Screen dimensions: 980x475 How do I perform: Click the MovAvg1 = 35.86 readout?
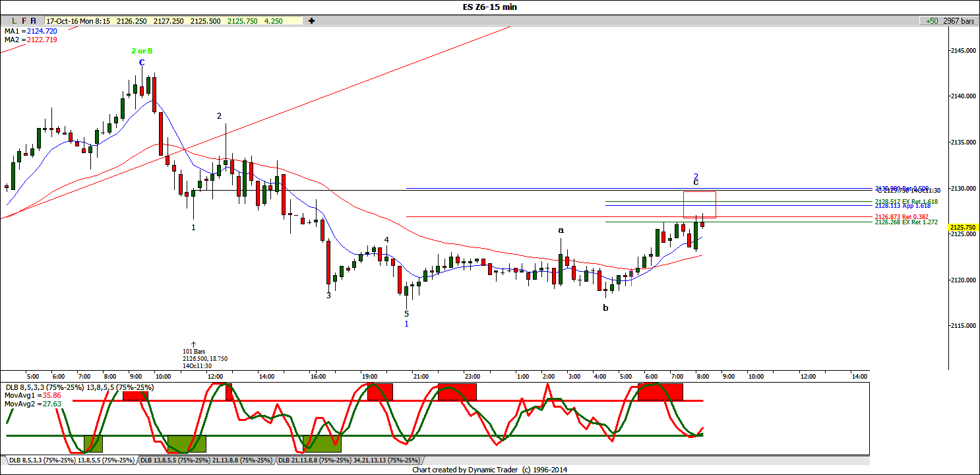34,396
